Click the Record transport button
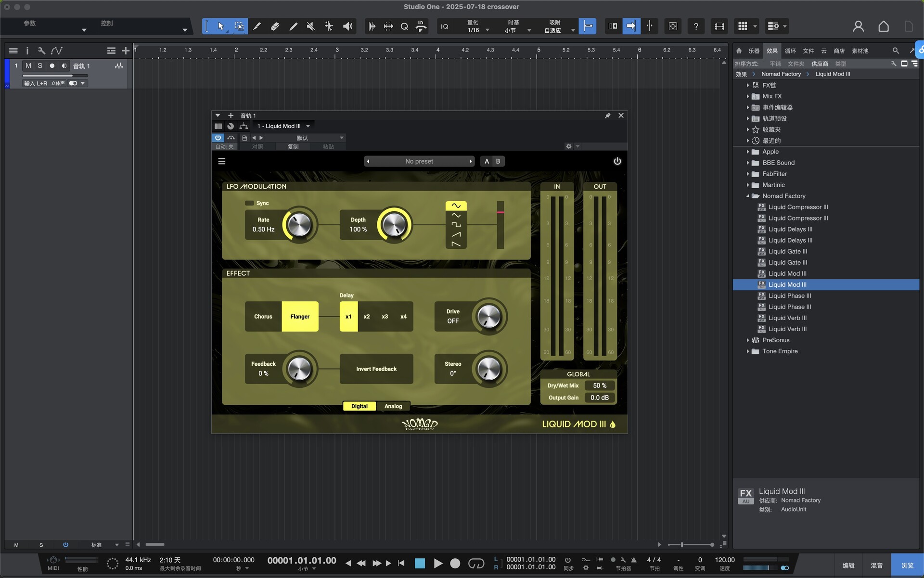The width and height of the screenshot is (924, 578). coord(455,563)
